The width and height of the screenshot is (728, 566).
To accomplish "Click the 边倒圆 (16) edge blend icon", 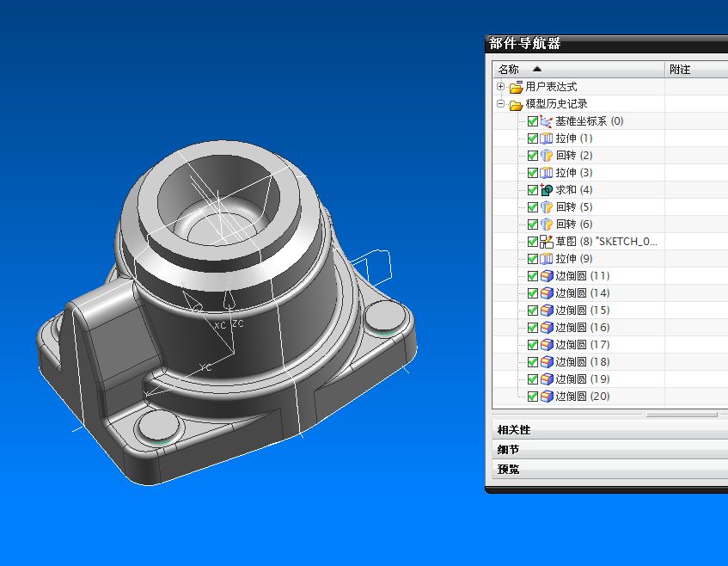I will tap(546, 328).
